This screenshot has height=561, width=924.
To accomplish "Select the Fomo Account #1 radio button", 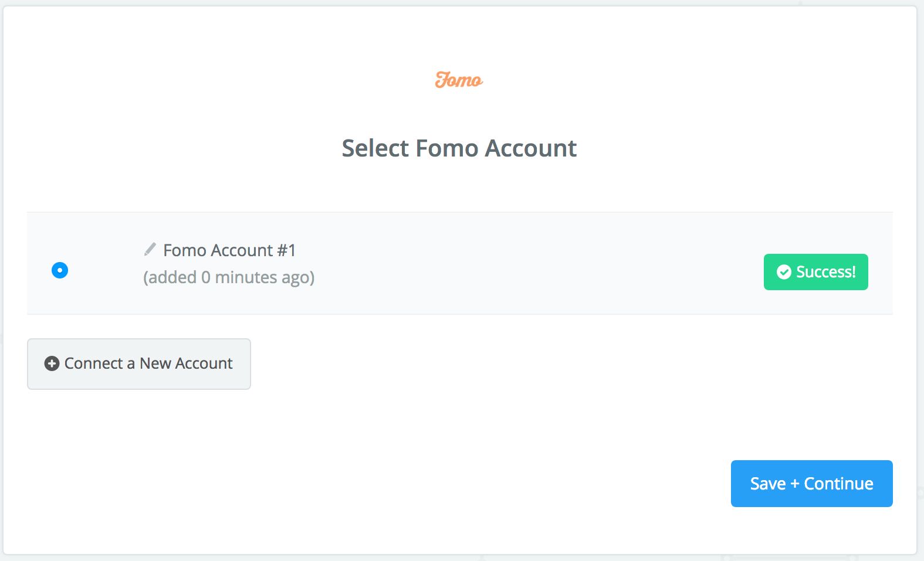I will [60, 270].
